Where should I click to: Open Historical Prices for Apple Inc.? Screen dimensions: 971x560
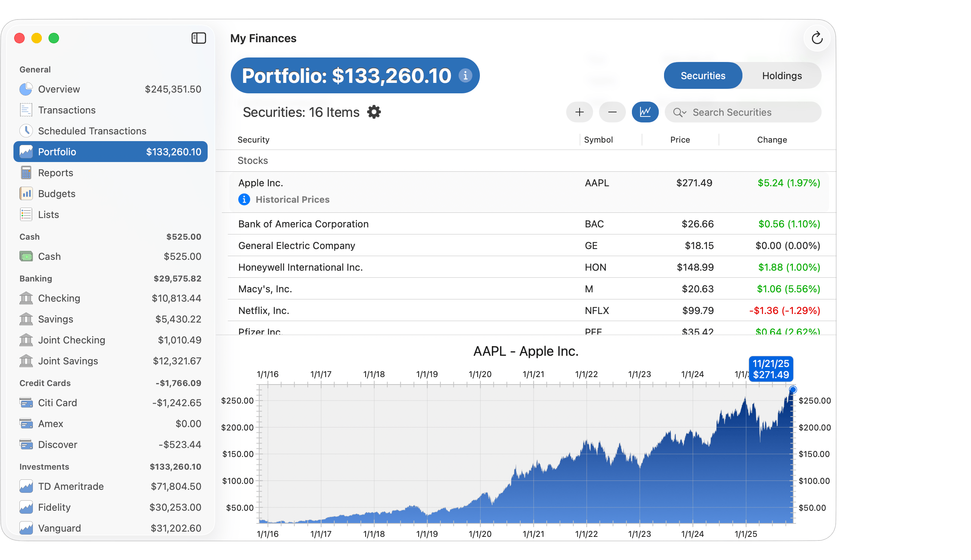(x=292, y=199)
